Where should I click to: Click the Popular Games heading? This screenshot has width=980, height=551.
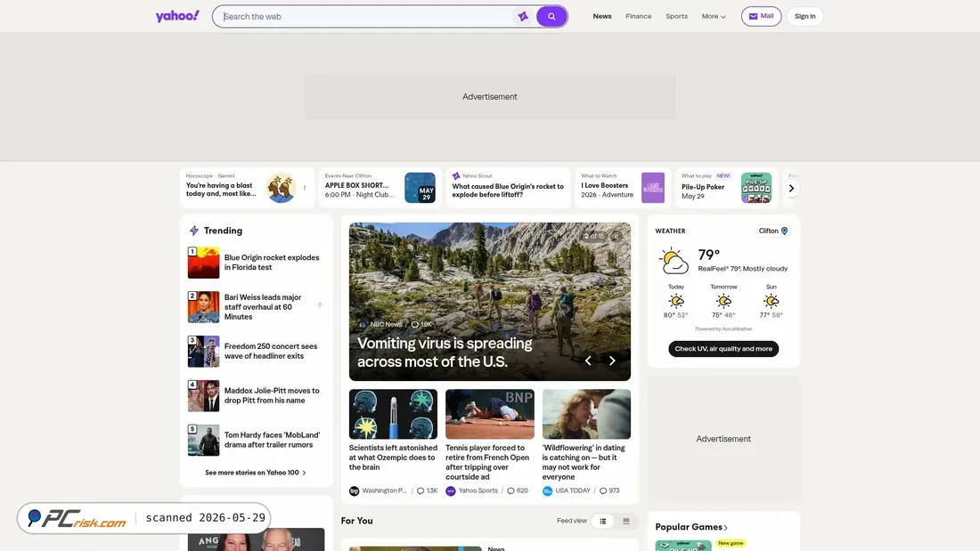click(x=688, y=527)
